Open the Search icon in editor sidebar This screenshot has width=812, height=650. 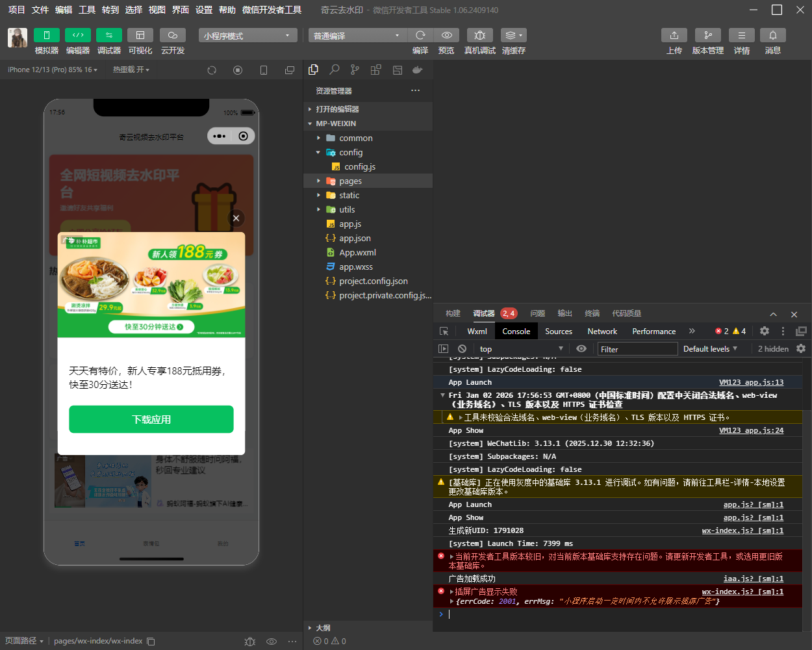pyautogui.click(x=335, y=70)
